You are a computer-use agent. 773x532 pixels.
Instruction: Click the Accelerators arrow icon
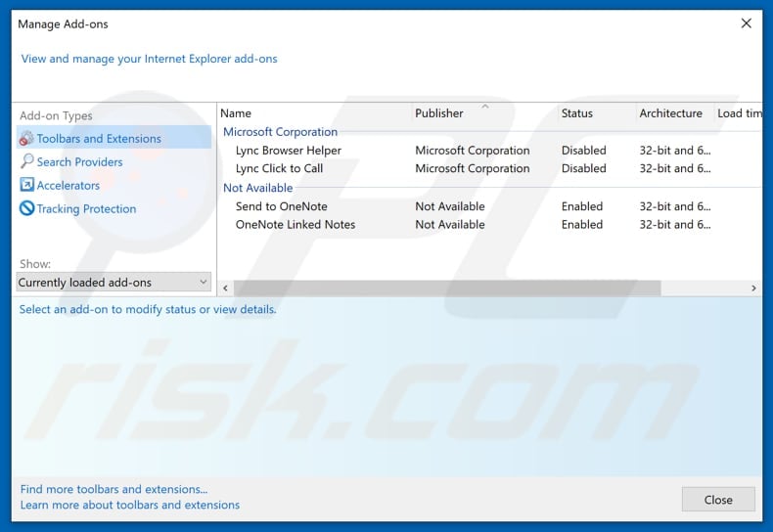tap(26, 185)
